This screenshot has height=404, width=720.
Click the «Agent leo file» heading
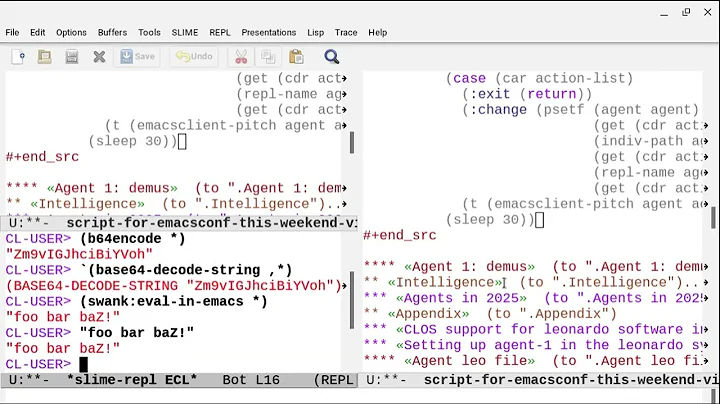(x=469, y=361)
